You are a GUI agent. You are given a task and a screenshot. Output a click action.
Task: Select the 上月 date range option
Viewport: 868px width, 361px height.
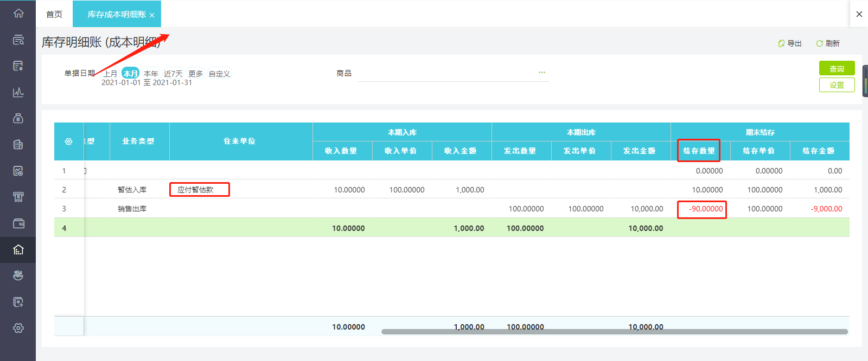point(111,74)
